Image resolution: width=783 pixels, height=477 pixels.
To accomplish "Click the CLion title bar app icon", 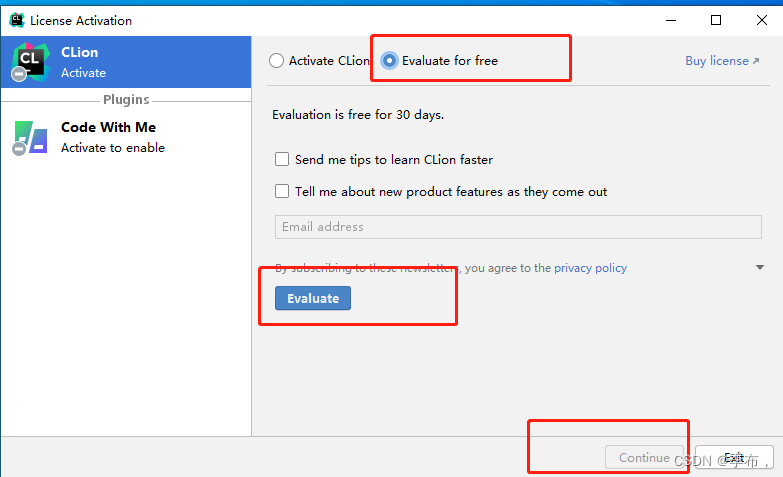I will [16, 20].
